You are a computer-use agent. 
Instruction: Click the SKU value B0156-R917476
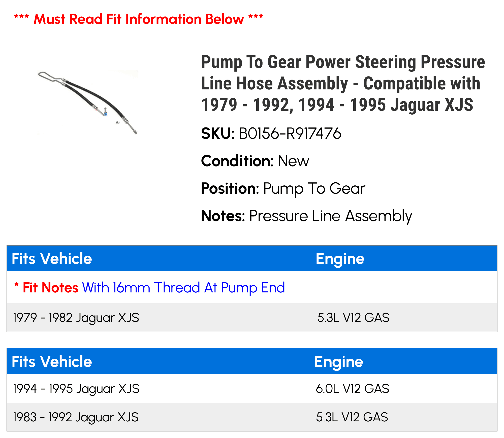(x=290, y=133)
